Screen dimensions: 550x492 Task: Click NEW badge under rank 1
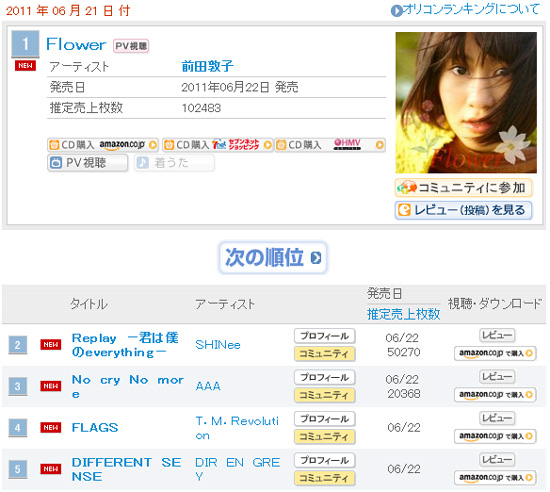(x=25, y=66)
